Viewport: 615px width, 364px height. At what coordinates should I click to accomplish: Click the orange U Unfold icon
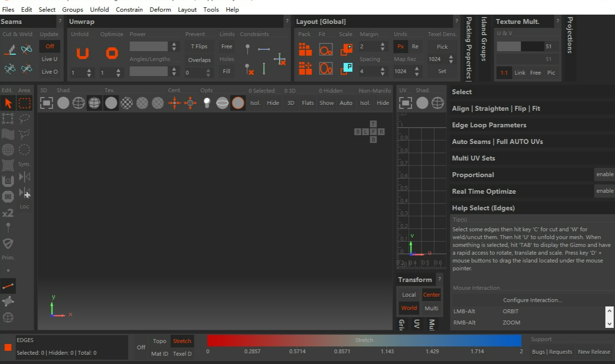(83, 53)
